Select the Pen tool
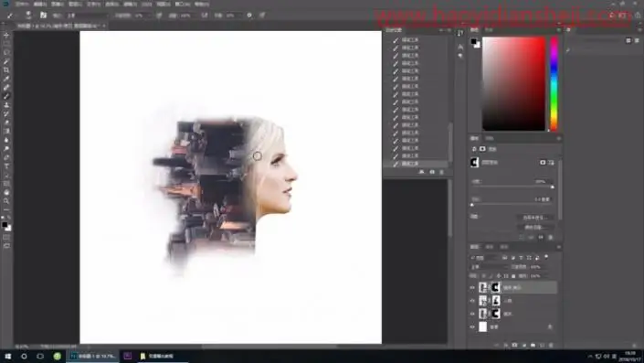This screenshot has width=644, height=363. pos(6,157)
